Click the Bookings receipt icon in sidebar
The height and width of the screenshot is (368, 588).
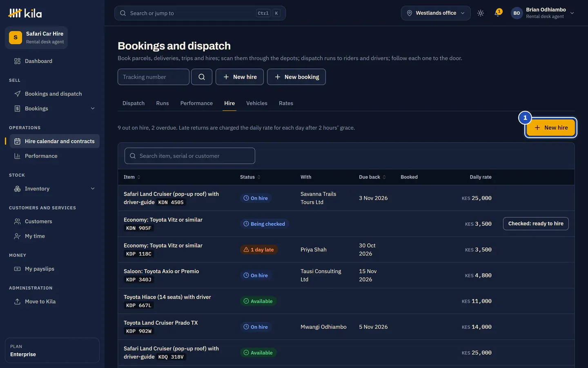point(17,108)
